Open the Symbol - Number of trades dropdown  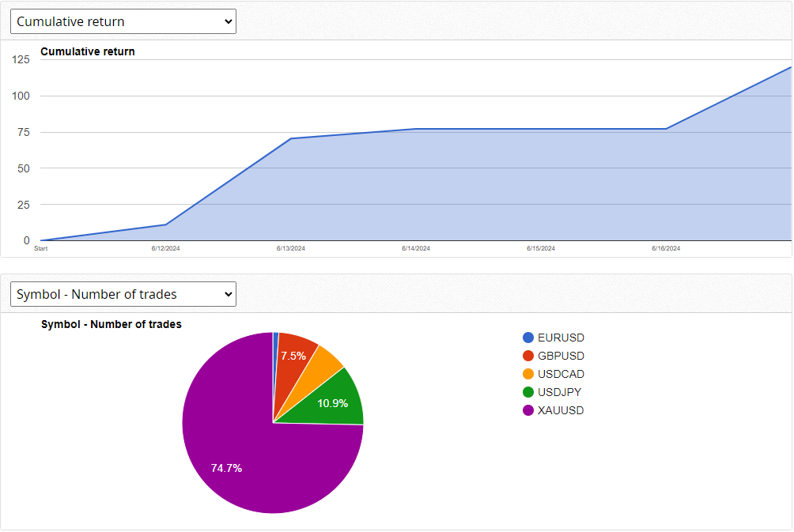(x=123, y=294)
